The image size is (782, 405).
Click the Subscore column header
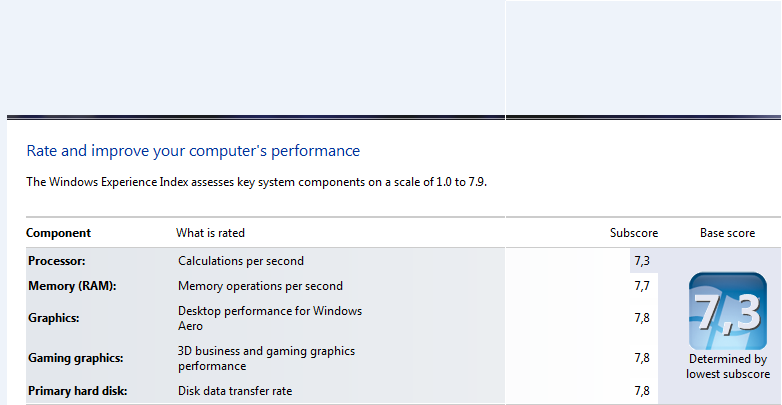tap(634, 233)
